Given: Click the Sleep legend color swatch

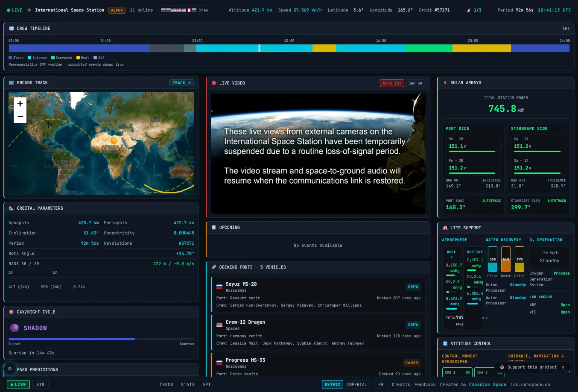Looking at the screenshot, I should (x=10, y=58).
